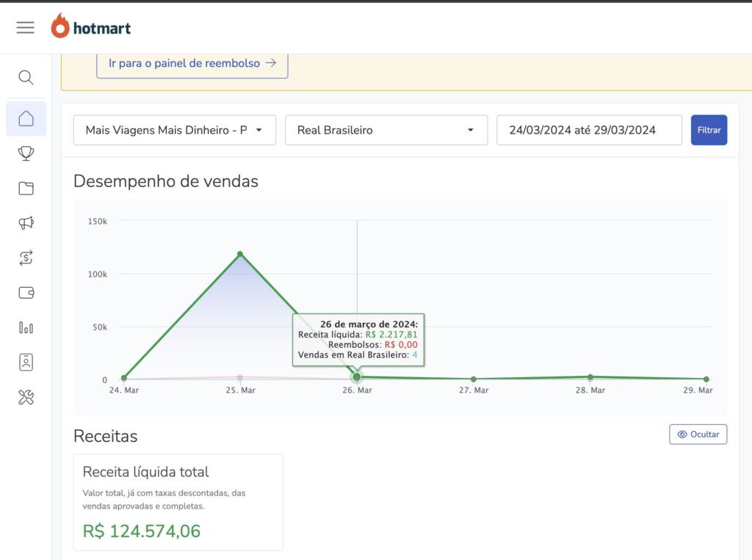752x560 pixels.
Task: Open the ID badge contact icon
Action: point(26,362)
